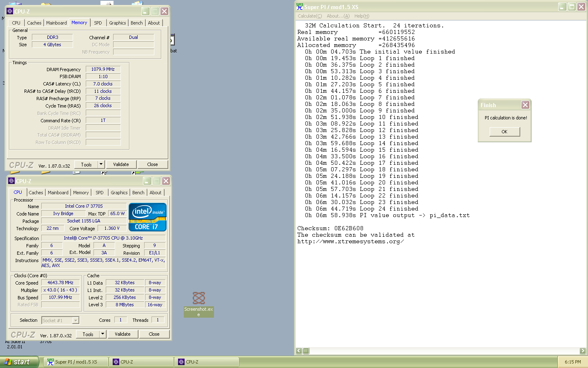Click Validate in top CPU-Z
The width and height of the screenshot is (588, 368).
coord(121,164)
